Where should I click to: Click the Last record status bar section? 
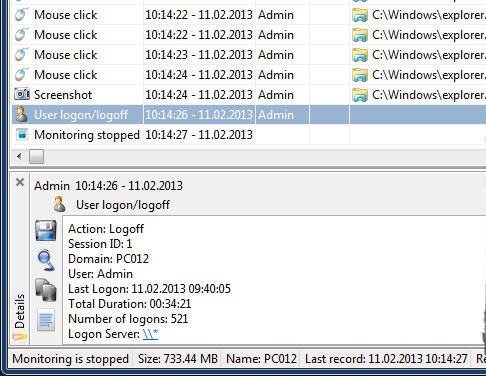click(386, 359)
